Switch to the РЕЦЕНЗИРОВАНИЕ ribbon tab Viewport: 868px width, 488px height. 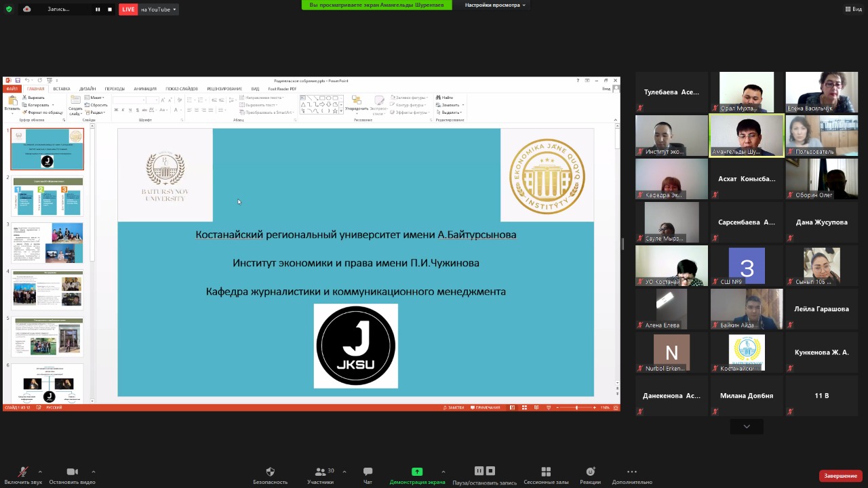click(x=224, y=89)
